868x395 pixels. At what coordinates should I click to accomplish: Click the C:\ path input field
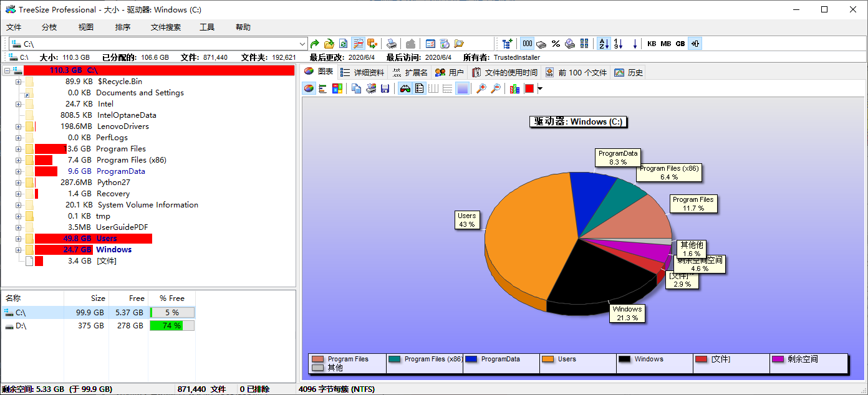[159, 44]
